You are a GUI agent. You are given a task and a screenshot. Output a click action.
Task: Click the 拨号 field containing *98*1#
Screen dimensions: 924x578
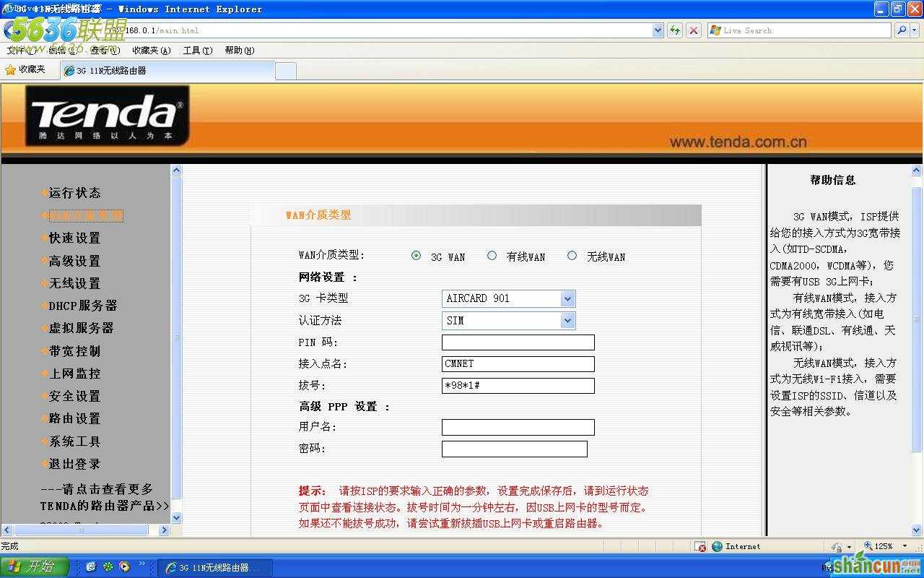(518, 386)
